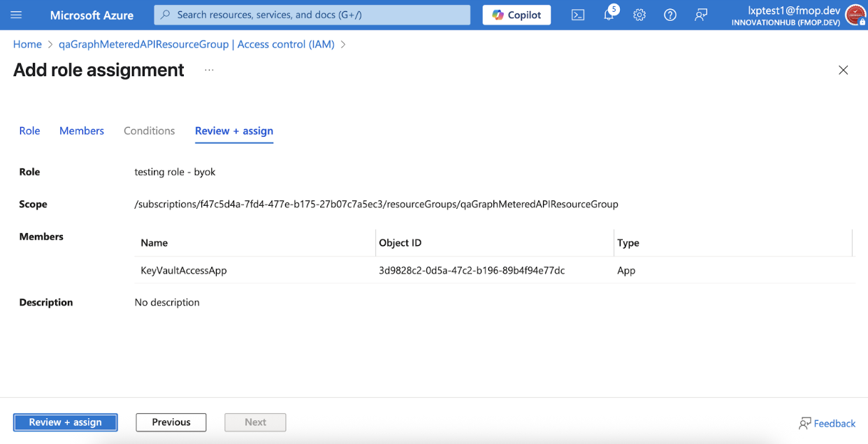Open the notifications bell
Viewport: 868px width, 444px height.
pos(609,15)
